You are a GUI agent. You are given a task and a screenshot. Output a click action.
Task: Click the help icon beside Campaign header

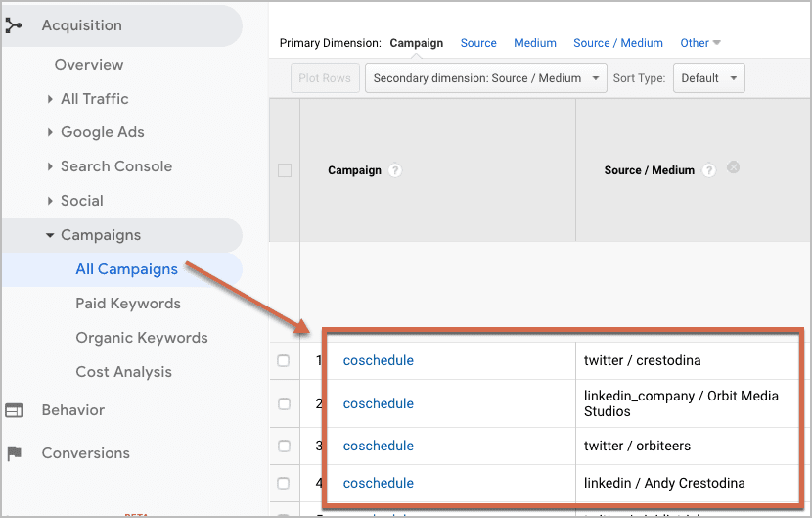[395, 170]
